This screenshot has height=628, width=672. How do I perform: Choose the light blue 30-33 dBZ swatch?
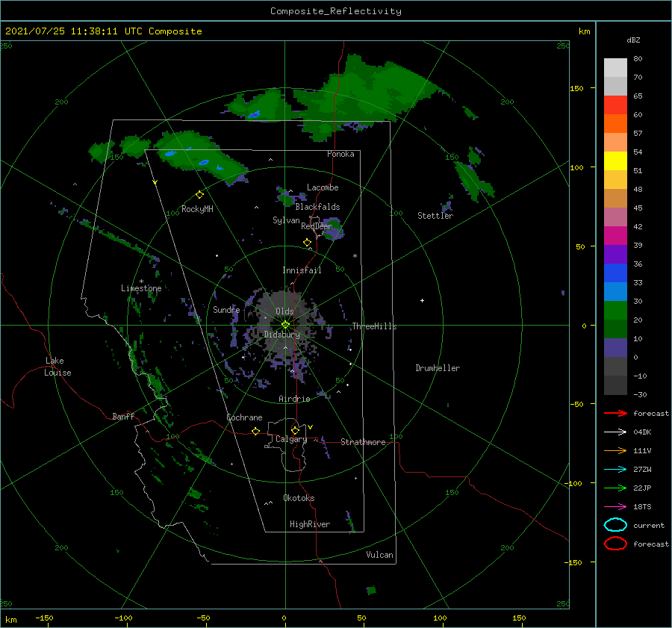pyautogui.click(x=615, y=292)
